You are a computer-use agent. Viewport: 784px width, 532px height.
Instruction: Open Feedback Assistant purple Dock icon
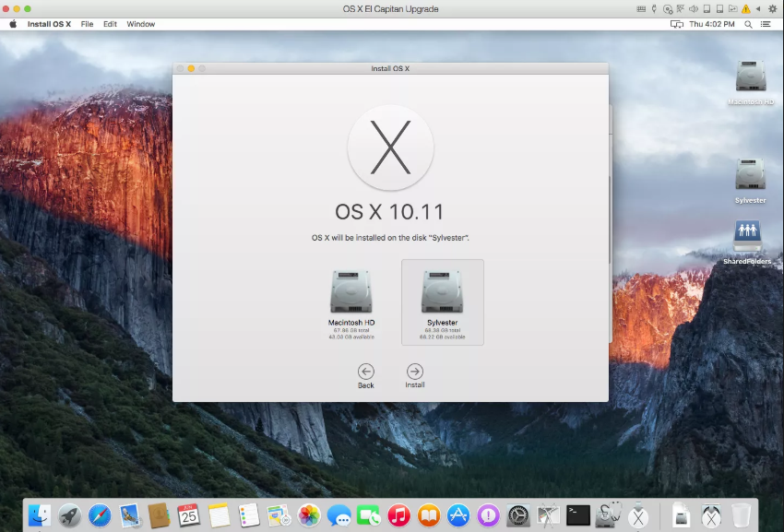[489, 515]
